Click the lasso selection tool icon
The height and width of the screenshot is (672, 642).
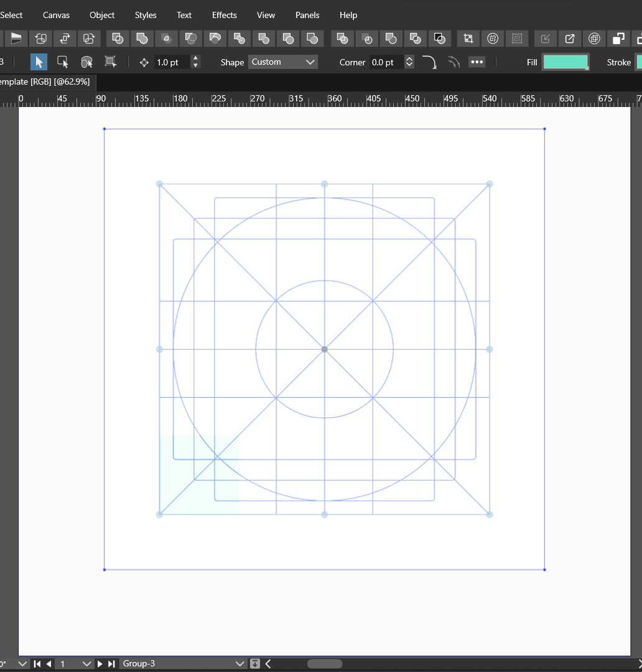tap(86, 62)
